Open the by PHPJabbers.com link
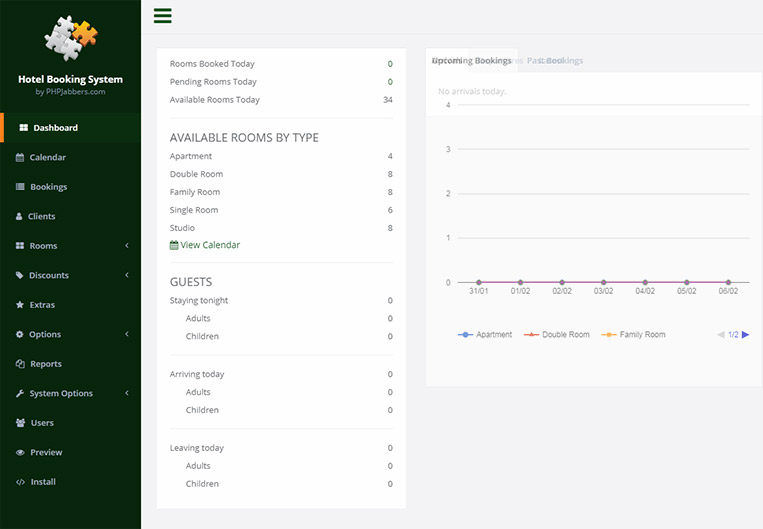 (x=71, y=91)
